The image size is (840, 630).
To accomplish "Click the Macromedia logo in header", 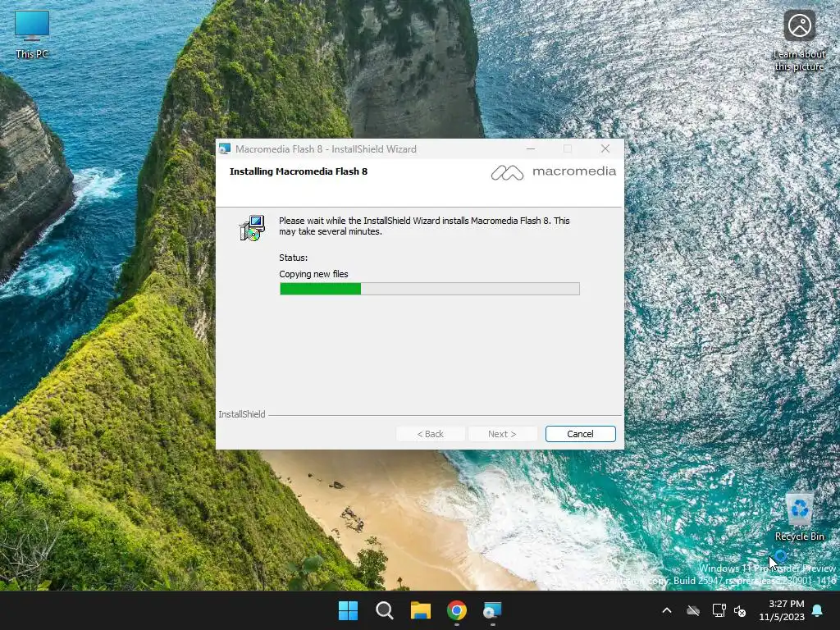I will tap(553, 172).
